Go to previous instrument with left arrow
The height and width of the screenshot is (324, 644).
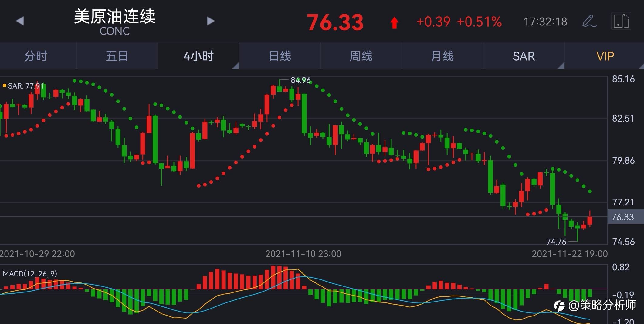20,21
